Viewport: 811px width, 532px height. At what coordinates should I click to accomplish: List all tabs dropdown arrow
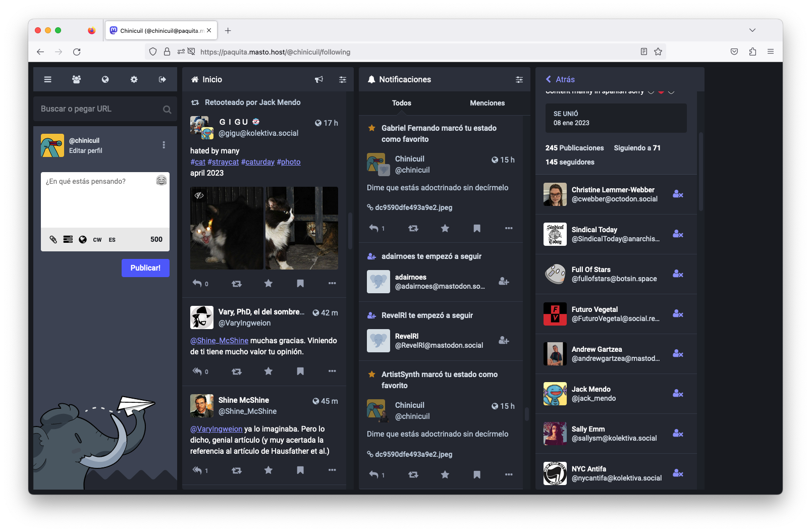tap(752, 30)
